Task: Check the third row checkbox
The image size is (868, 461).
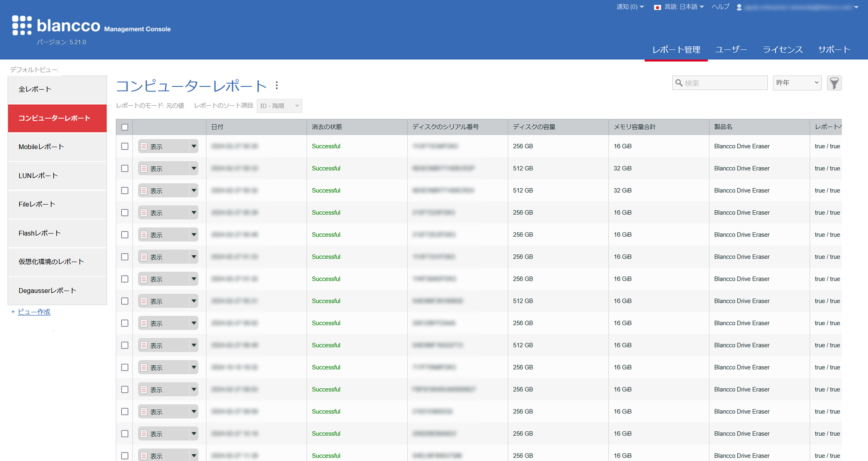Action: (x=125, y=190)
